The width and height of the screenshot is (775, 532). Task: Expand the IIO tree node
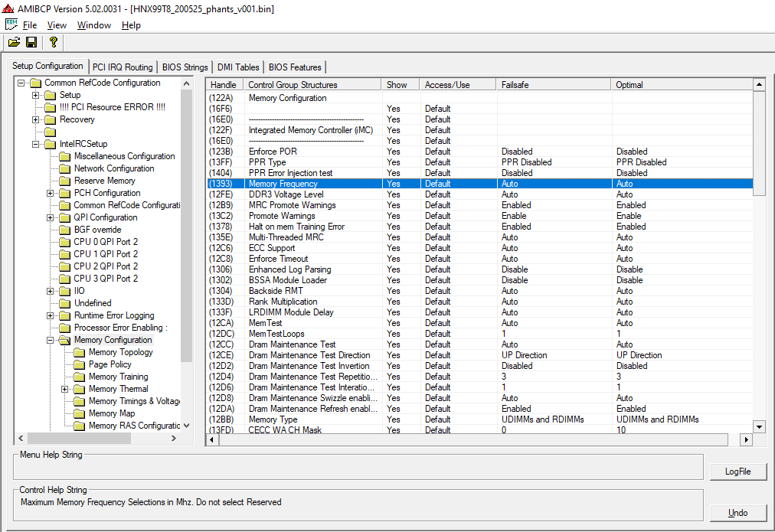pos(50,291)
